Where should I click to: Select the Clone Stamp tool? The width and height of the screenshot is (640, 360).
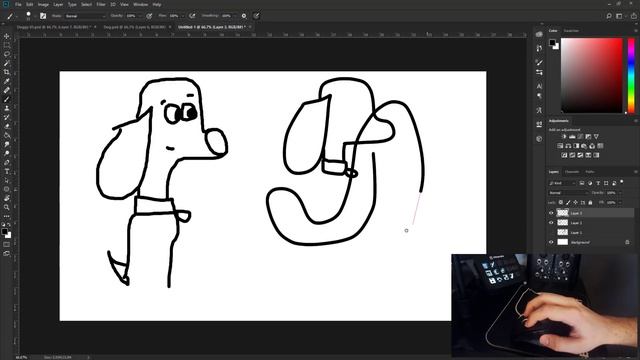[7, 108]
